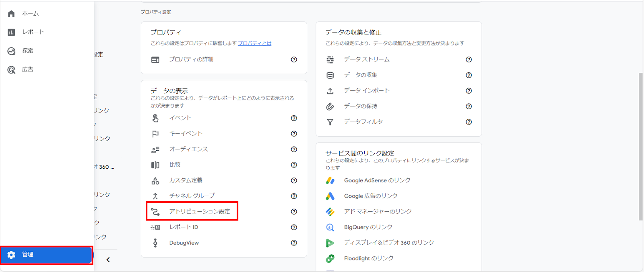Viewport: 644px width, 272px height.
Task: Open ディスプレイ＆ビデオ 360 のリンク
Action: coord(389,243)
